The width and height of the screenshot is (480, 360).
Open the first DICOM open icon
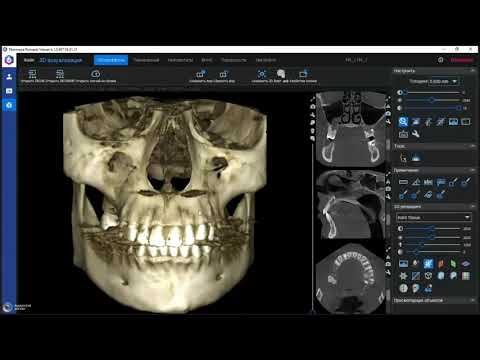pyautogui.click(x=32, y=74)
